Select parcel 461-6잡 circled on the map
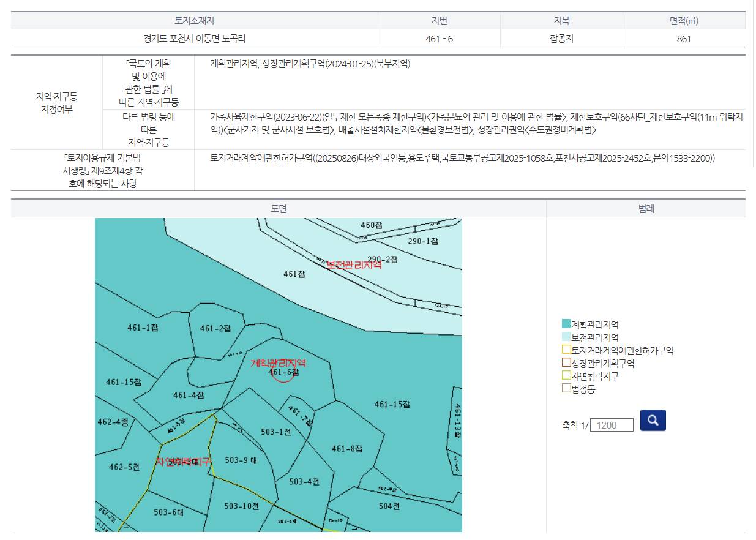The width and height of the screenshot is (756, 540). (x=283, y=372)
